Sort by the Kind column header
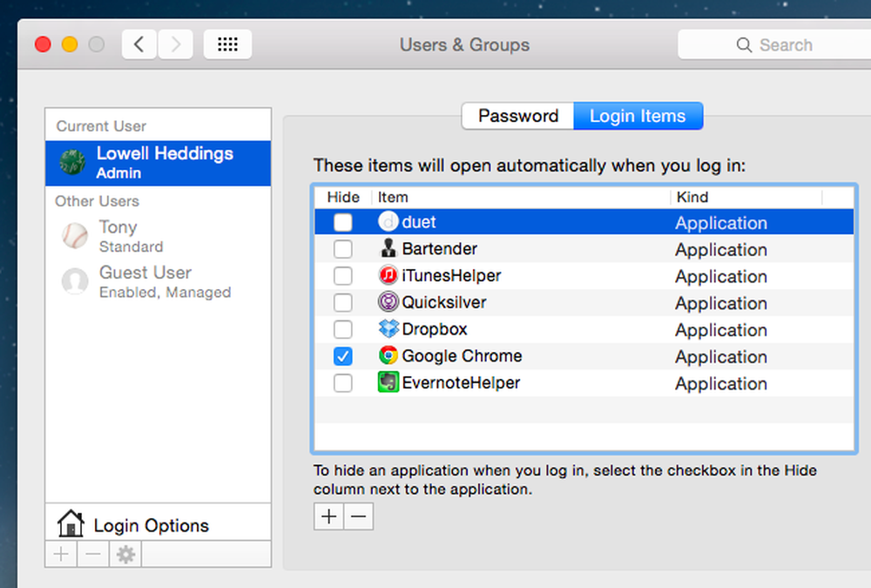This screenshot has height=588, width=871. [746, 197]
